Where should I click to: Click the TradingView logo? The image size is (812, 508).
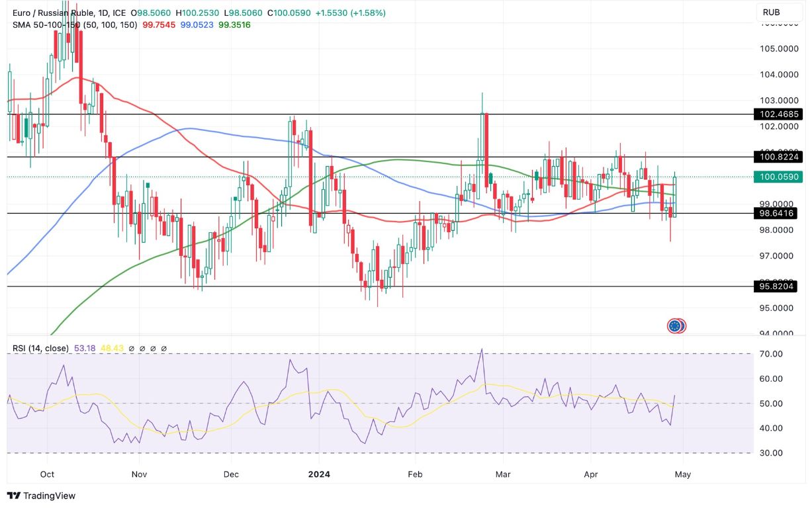(41, 495)
